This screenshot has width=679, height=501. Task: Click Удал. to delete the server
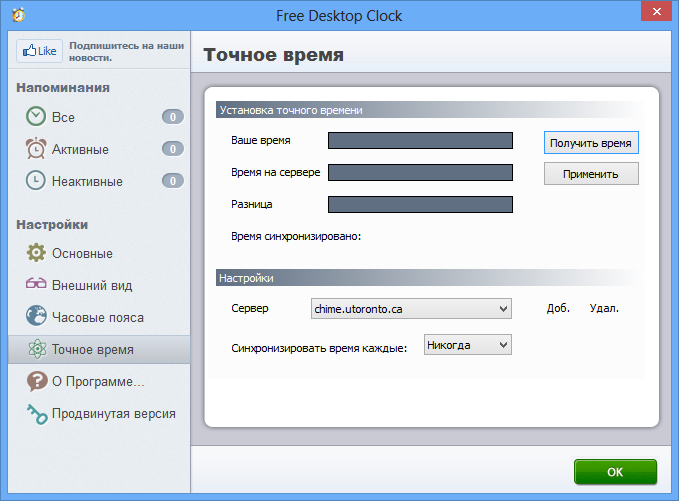pyautogui.click(x=604, y=308)
